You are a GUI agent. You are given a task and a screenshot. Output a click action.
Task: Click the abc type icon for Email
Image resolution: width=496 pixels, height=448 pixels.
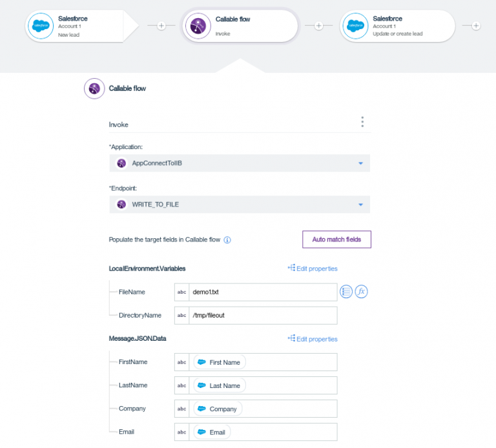[x=182, y=433]
